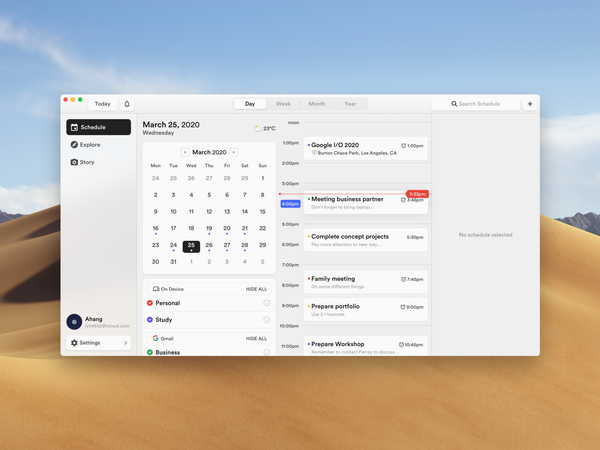Screen dimensions: 600x450
Task: Select March 19 in calendar
Action: tap(209, 228)
